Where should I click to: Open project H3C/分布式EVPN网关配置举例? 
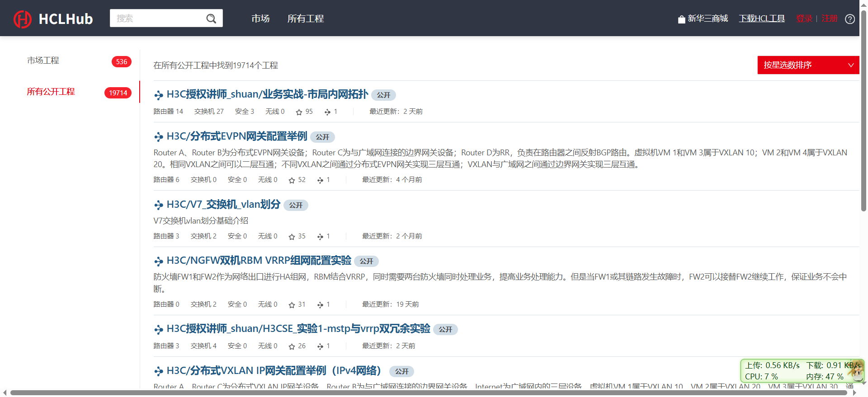237,136
